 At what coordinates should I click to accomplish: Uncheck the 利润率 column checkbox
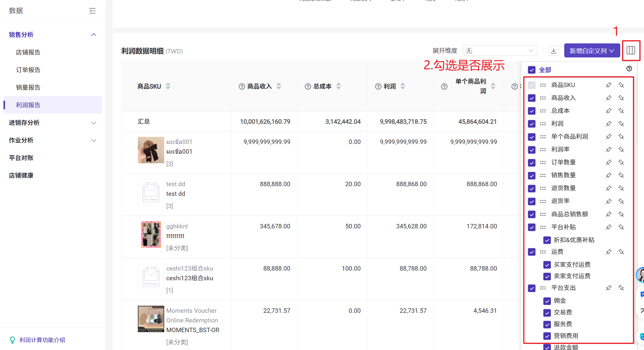click(x=532, y=150)
